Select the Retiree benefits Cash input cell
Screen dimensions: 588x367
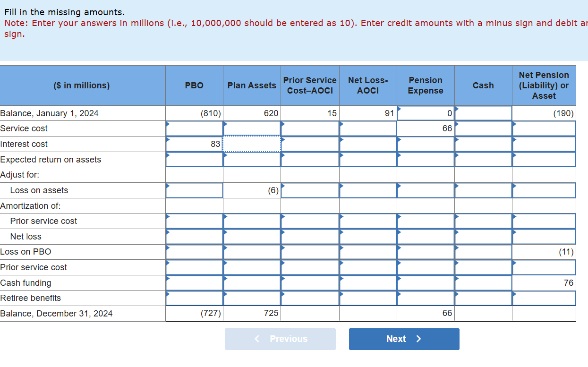[483, 298]
